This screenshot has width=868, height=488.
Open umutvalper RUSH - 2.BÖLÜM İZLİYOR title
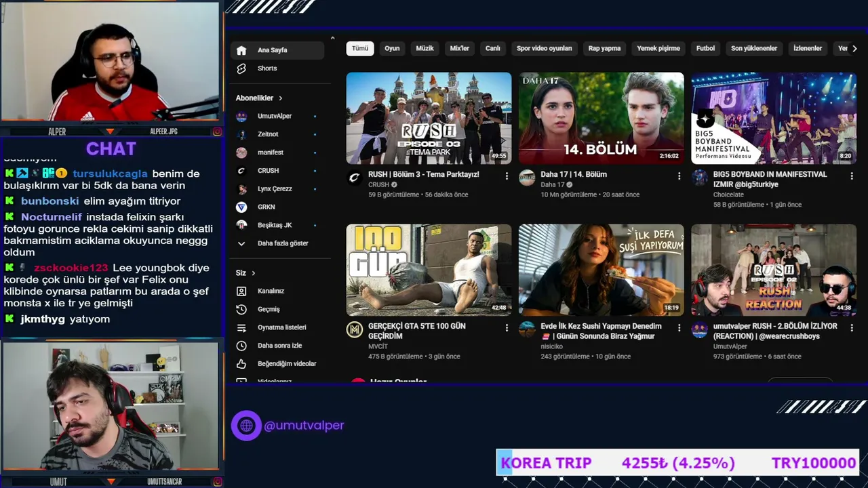click(775, 331)
